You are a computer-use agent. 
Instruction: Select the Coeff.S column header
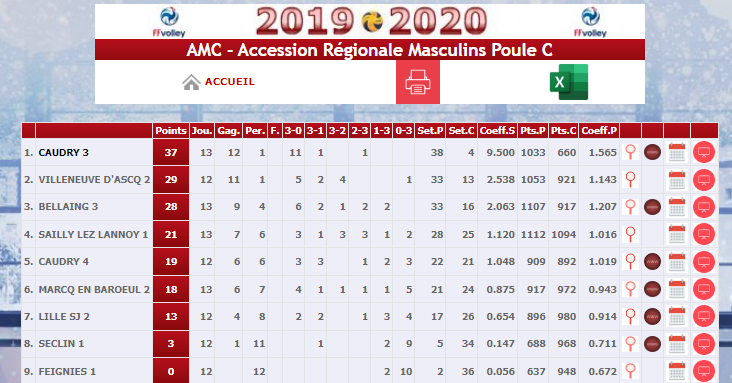(497, 131)
